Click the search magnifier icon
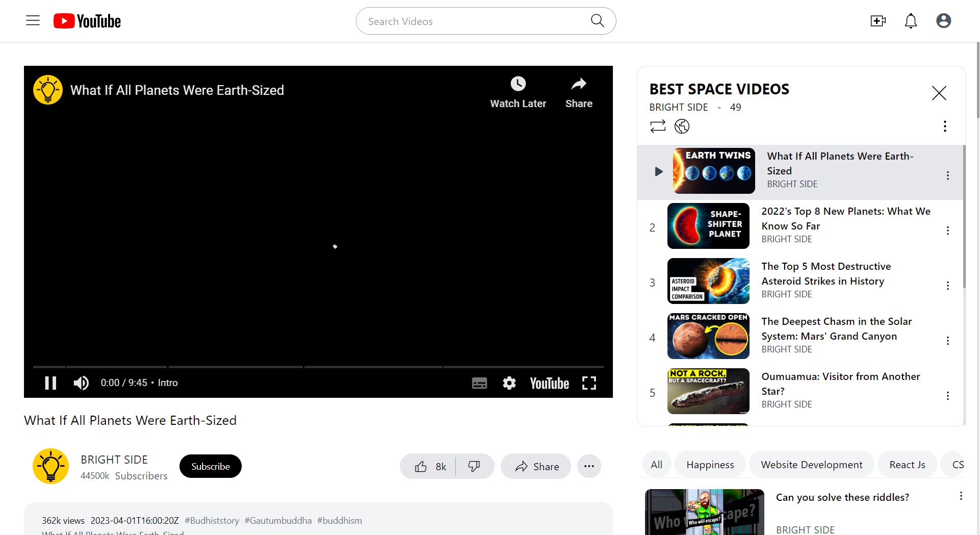This screenshot has height=535, width=980. coord(597,21)
